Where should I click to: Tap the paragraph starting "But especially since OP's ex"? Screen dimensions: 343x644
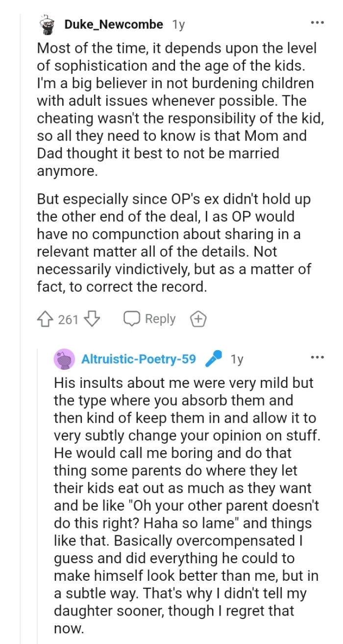[174, 243]
